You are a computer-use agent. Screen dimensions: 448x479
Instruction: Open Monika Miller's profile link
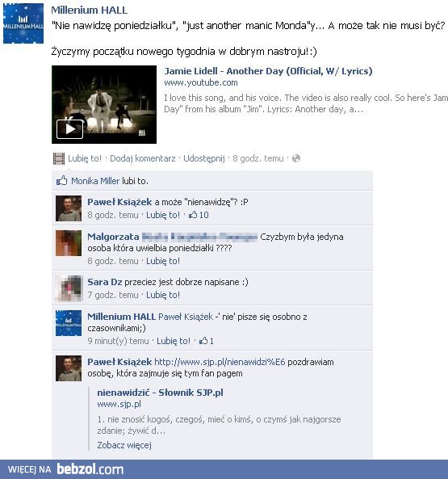(x=95, y=181)
